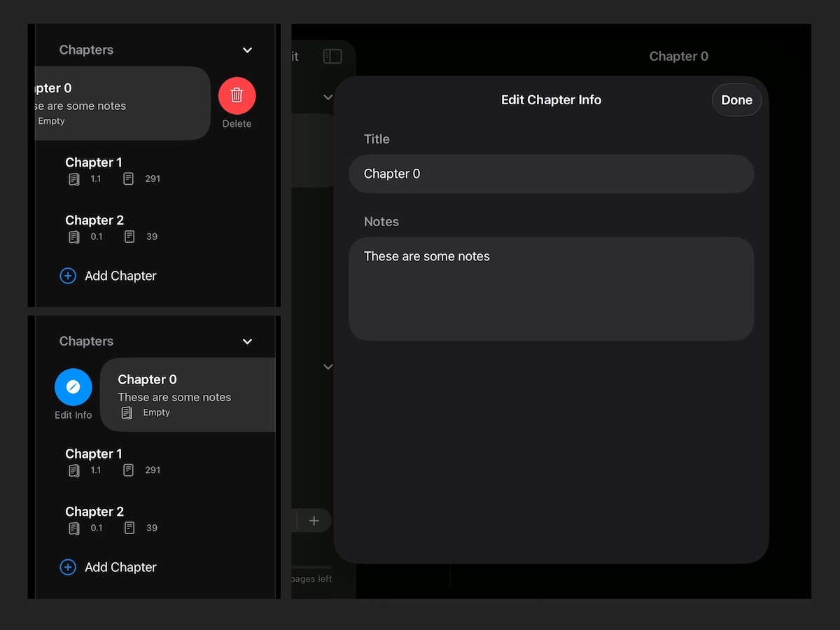Click Add Chapter plus icon in the Edit Info panel
Viewport: 840px width, 630px height.
pos(68,567)
